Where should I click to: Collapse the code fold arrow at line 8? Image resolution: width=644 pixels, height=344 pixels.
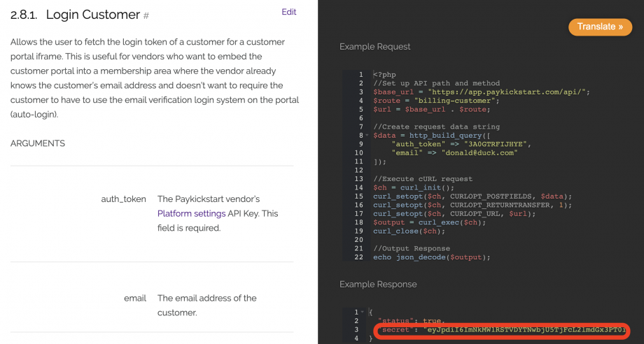pyautogui.click(x=367, y=136)
